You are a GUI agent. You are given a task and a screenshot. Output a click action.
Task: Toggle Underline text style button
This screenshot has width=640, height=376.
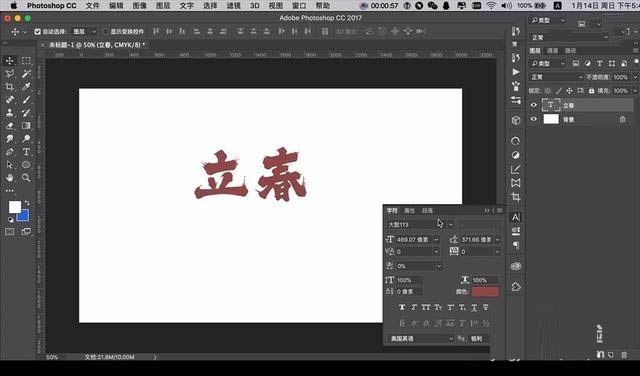click(x=474, y=307)
